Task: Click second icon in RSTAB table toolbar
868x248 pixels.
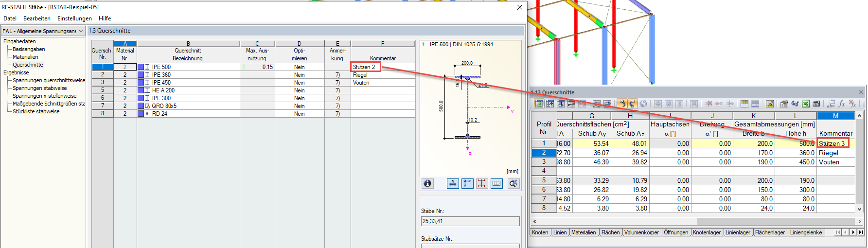Action: click(x=550, y=104)
